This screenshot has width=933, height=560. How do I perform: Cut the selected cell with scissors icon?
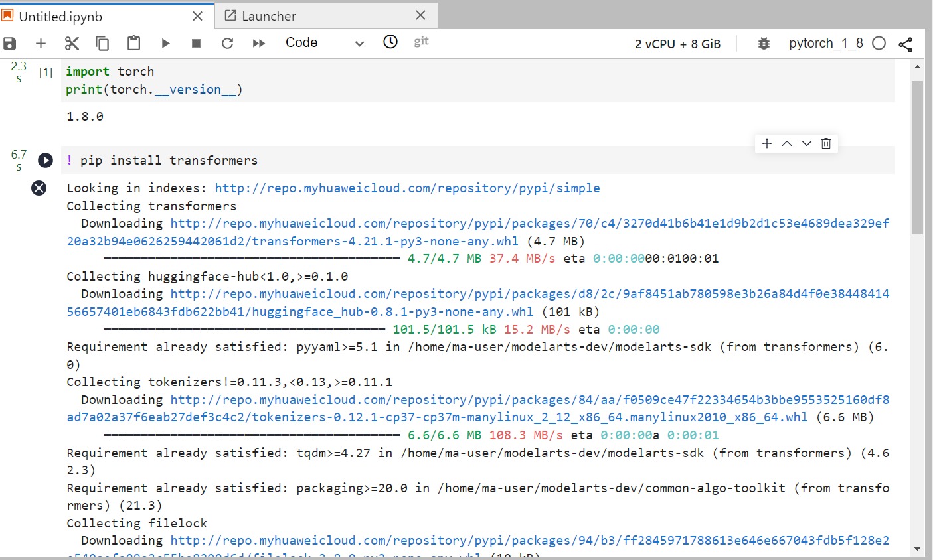72,44
